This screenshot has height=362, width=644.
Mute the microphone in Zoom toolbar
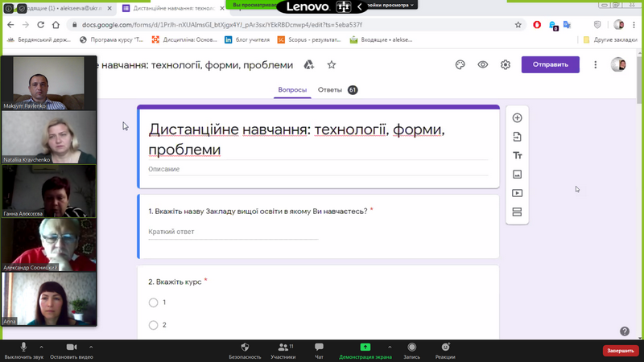click(23, 348)
